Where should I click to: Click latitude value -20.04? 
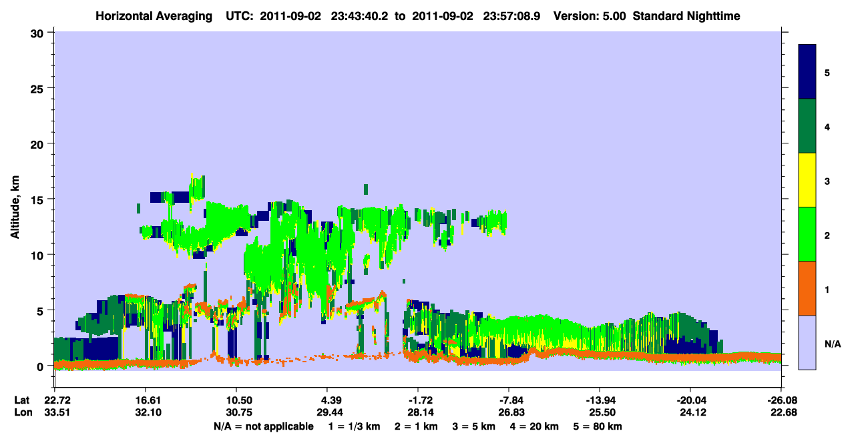point(690,400)
